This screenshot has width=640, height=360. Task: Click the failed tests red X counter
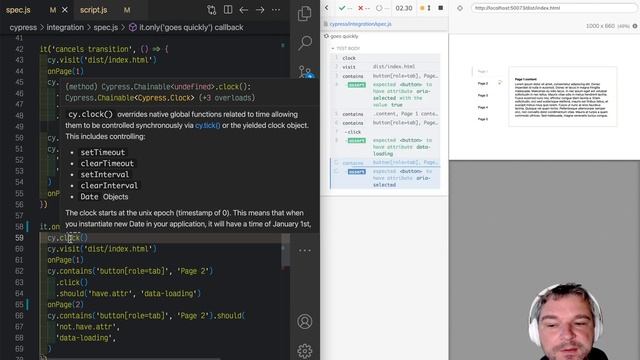(364, 8)
